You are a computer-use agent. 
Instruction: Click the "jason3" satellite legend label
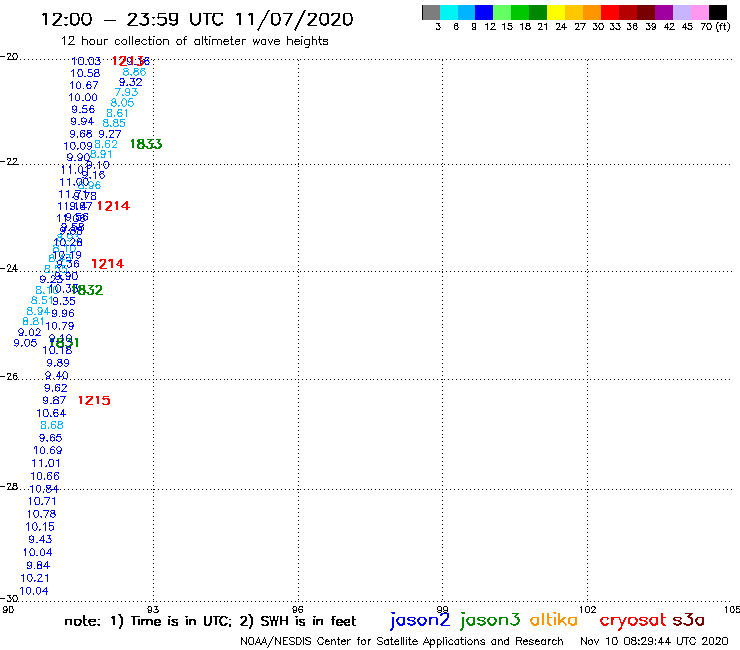point(490,620)
